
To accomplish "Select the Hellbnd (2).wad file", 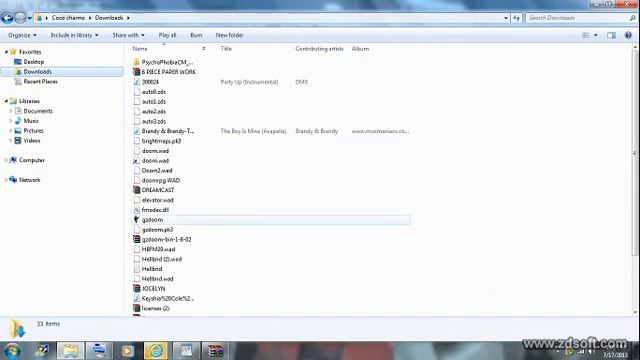I will pos(161,259).
